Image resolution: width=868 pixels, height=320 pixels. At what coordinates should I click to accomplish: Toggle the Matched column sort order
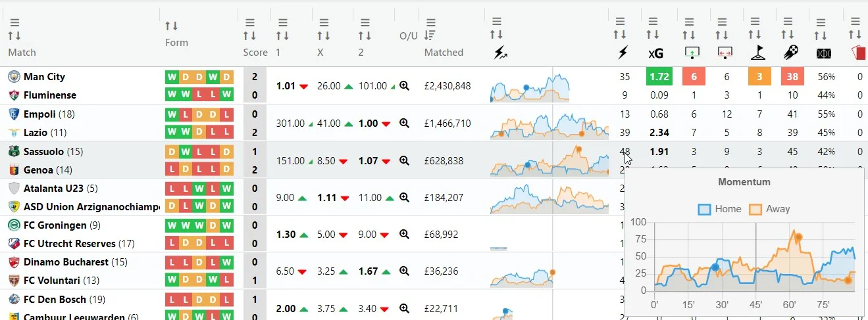(430, 35)
